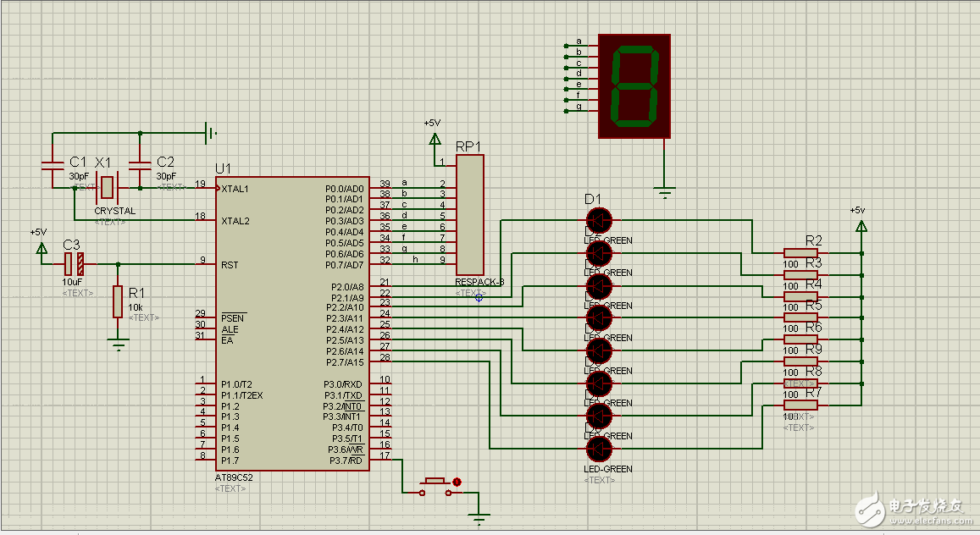This screenshot has width=980, height=535.
Task: Click the RST pin label
Action: (x=230, y=265)
